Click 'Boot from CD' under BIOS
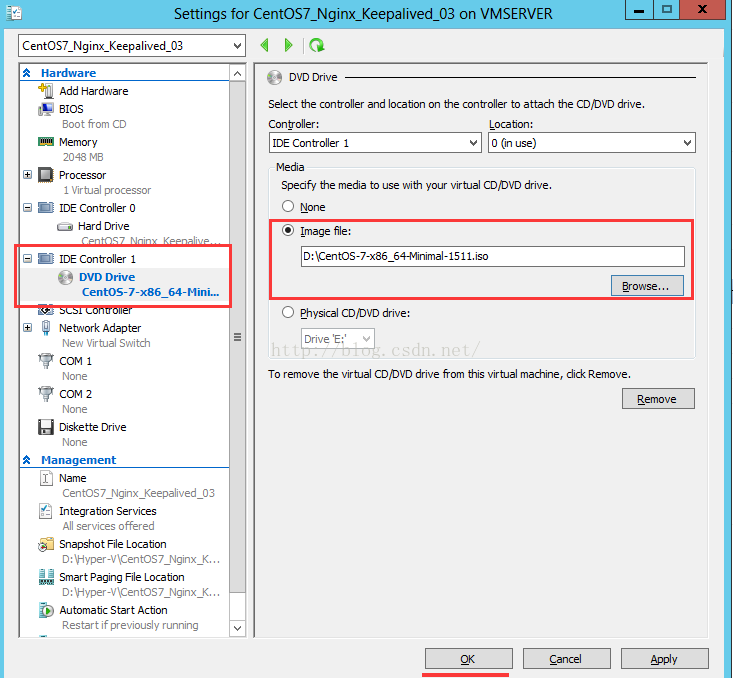 [x=94, y=124]
